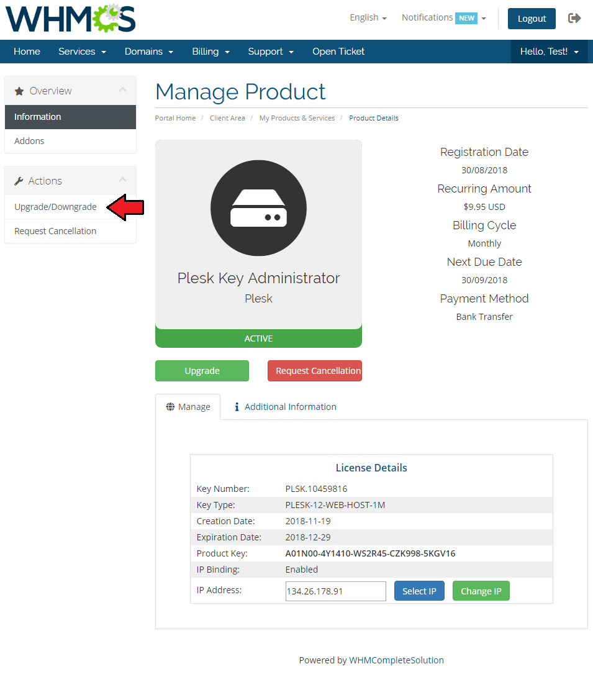
Task: Click the creation date 2018-11-19
Action: [308, 521]
